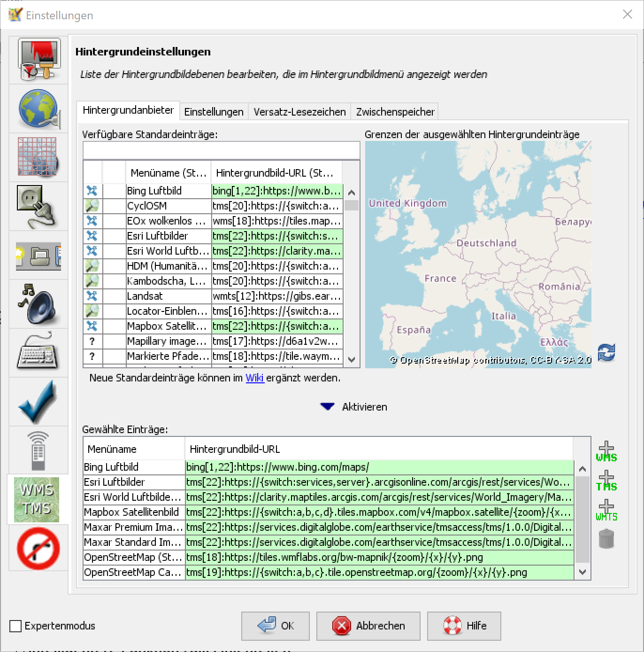
Task: Open the audio settings speaker icon
Action: click(38, 304)
